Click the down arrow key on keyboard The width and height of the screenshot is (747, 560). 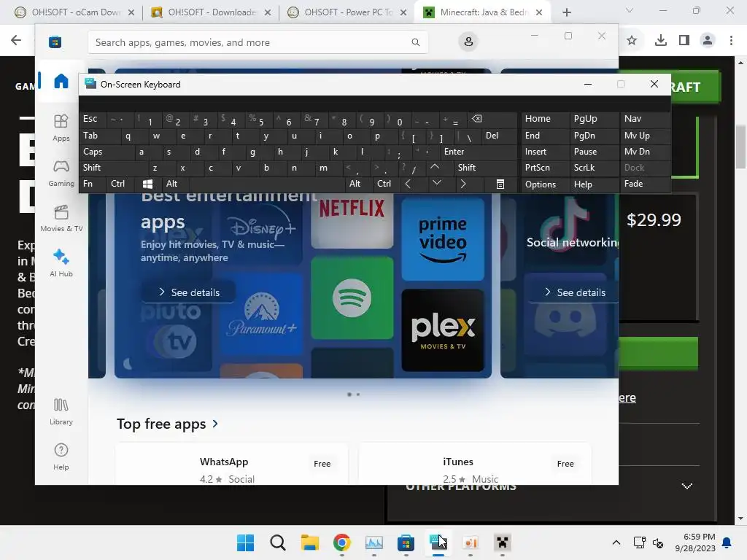click(436, 183)
